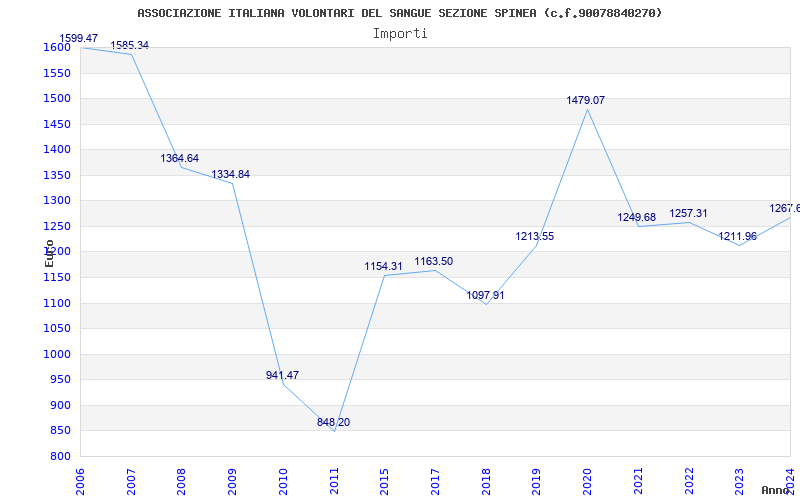800x500 pixels.
Task: Click the 1350 y-axis tick label
Action: (57, 176)
